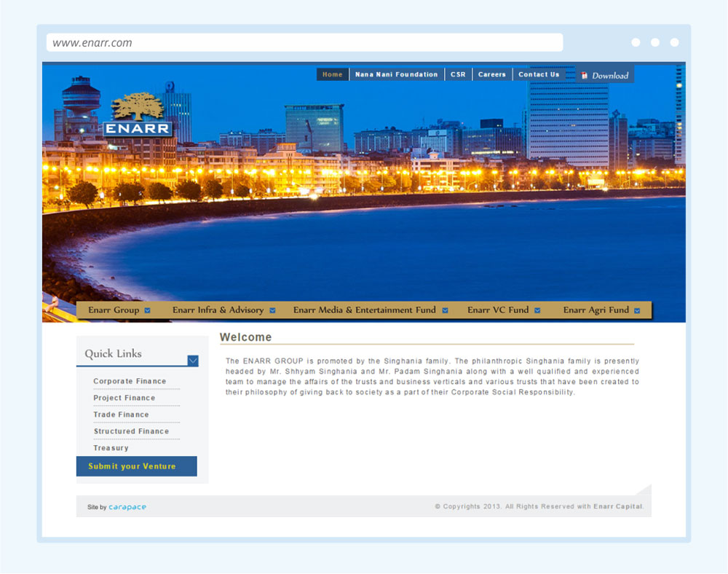Expand the Enarr VC Fund dropdown arrow
This screenshot has width=728, height=574.
coord(537,311)
